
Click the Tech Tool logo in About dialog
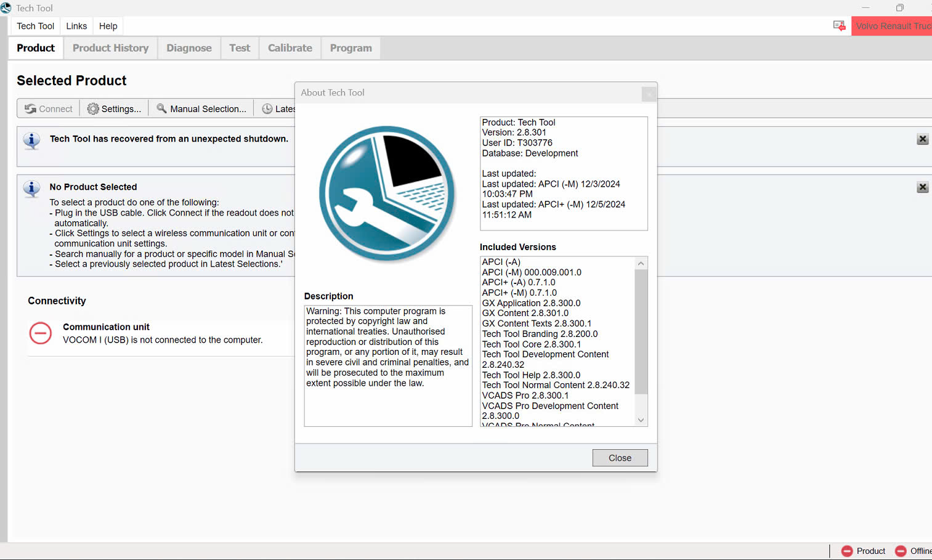pos(387,193)
